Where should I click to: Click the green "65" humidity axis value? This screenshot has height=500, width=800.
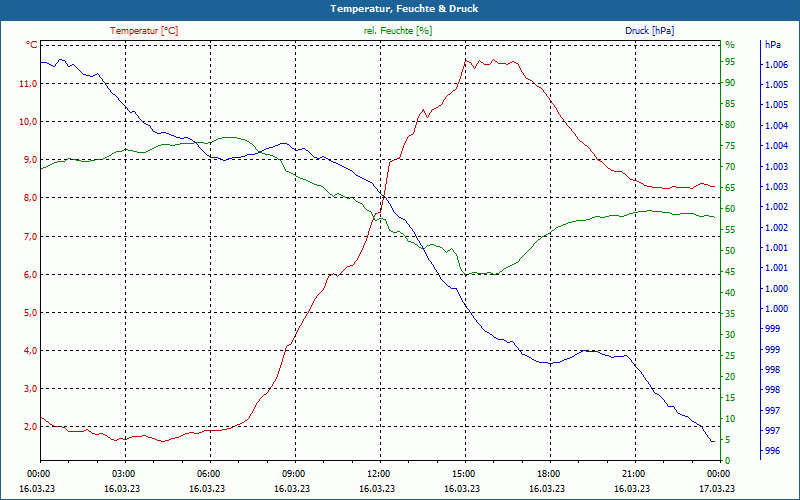click(x=730, y=187)
